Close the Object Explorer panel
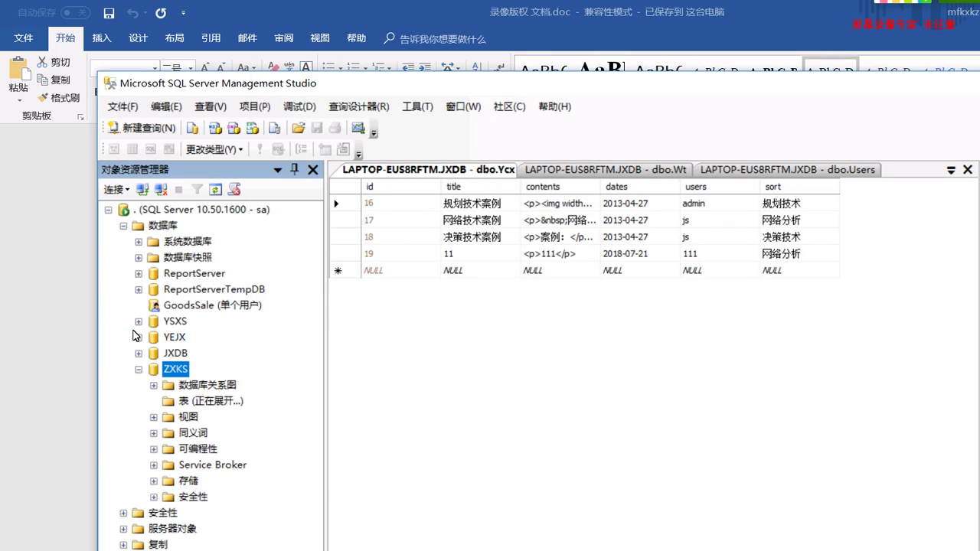The height and width of the screenshot is (551, 980). [x=312, y=170]
